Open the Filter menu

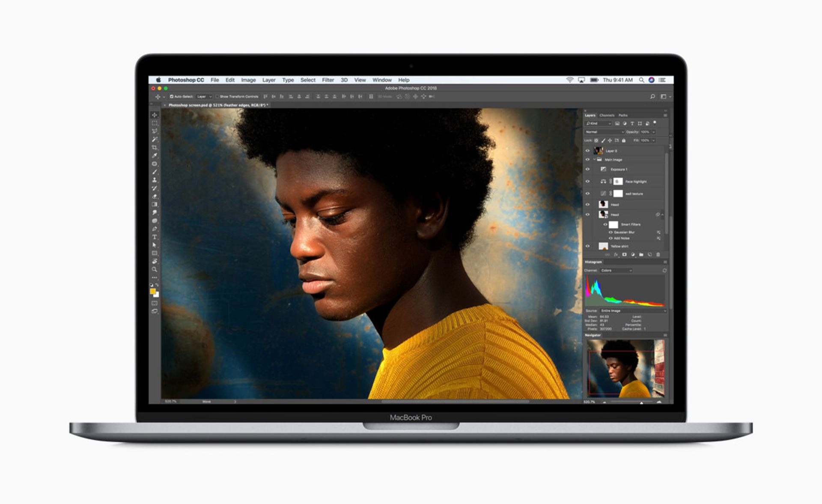328,80
